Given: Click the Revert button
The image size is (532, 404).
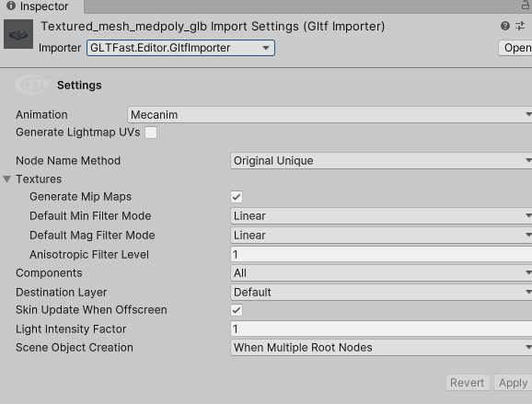Looking at the screenshot, I should pos(468,383).
